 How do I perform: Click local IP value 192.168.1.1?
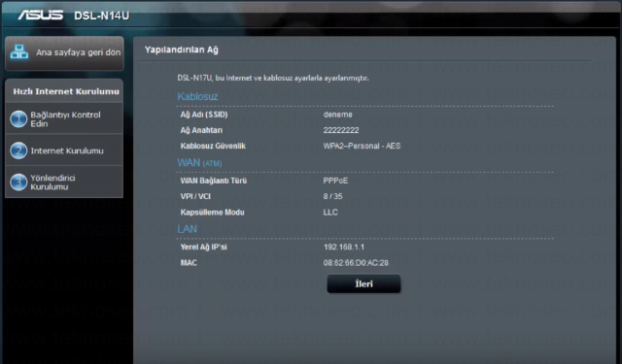(x=344, y=248)
